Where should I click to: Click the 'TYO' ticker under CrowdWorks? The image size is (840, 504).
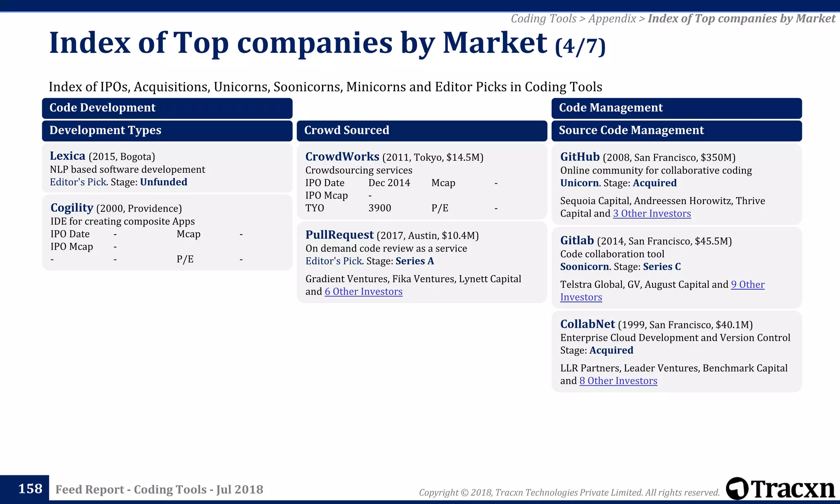pos(315,208)
